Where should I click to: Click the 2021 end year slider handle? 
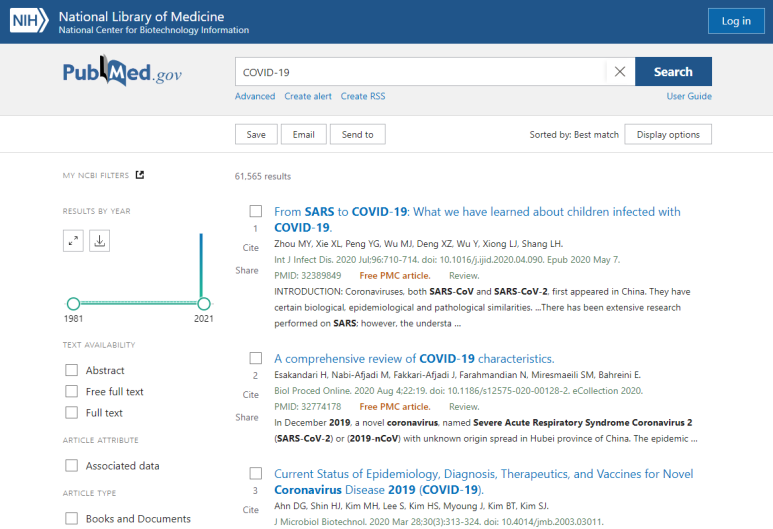tap(204, 304)
